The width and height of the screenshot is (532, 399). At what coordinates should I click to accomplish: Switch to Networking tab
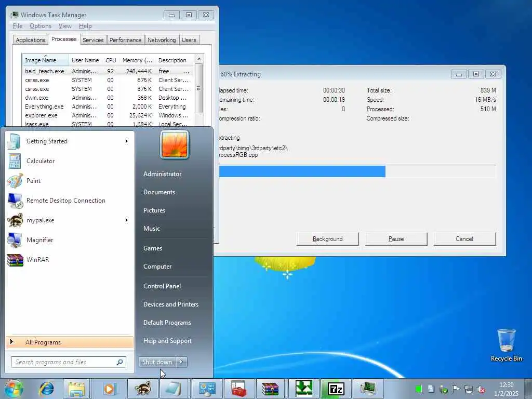[x=162, y=39]
